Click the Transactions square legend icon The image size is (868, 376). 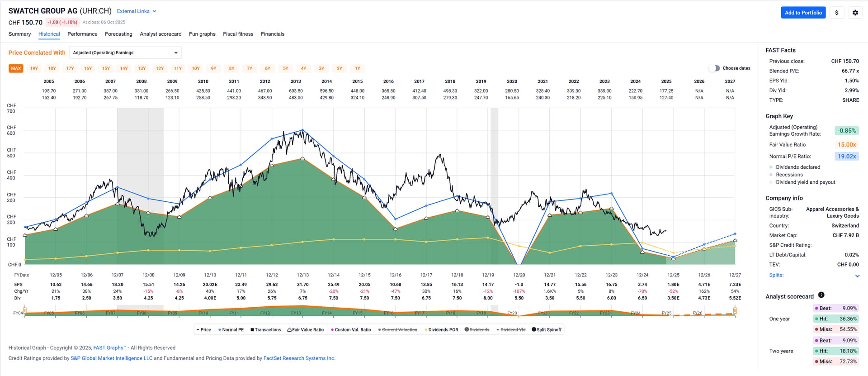tap(252, 330)
